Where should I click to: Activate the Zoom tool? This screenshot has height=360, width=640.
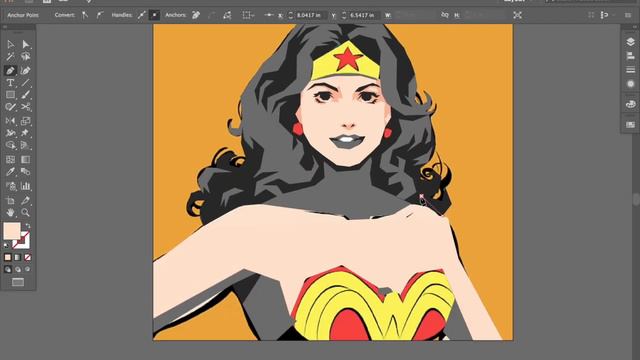click(26, 212)
